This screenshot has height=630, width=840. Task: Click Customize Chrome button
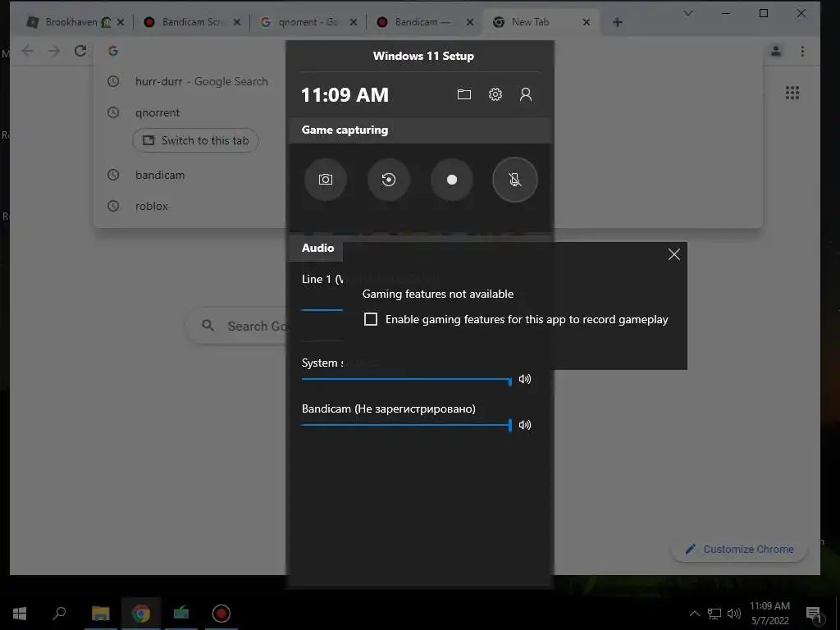(739, 549)
